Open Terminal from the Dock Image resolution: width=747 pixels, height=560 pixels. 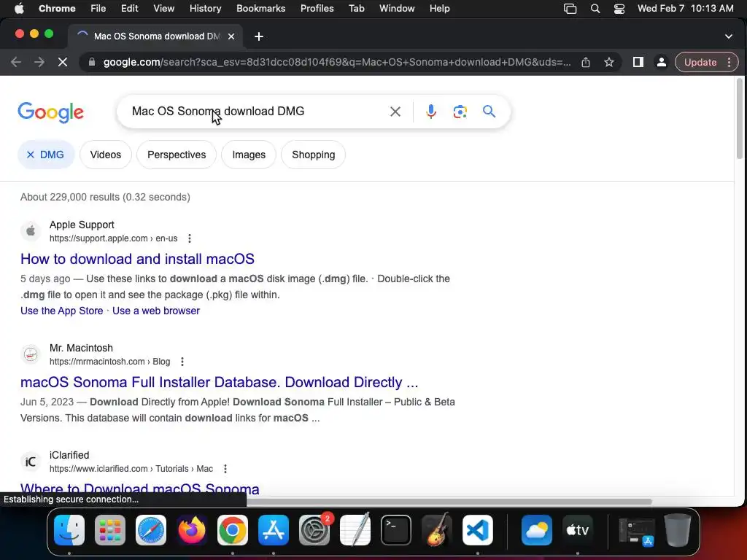396,530
